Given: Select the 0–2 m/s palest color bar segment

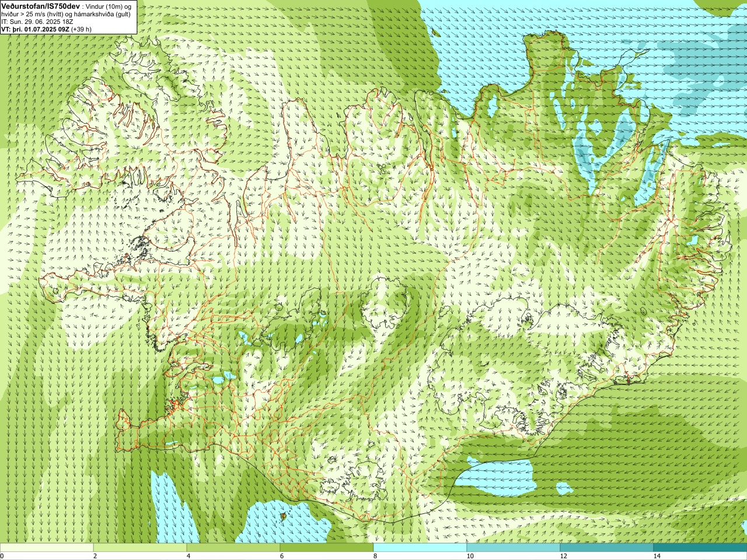Looking at the screenshot, I should click(47, 548).
